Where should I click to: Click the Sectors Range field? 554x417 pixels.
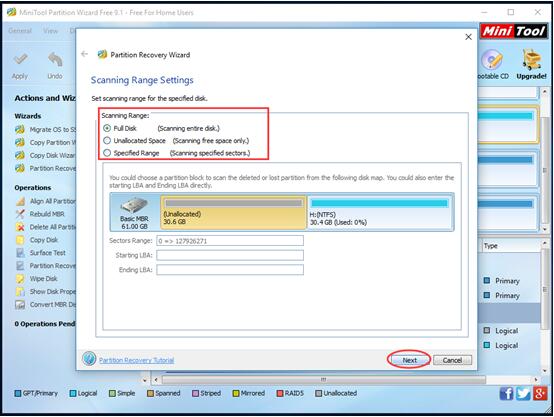230,241
